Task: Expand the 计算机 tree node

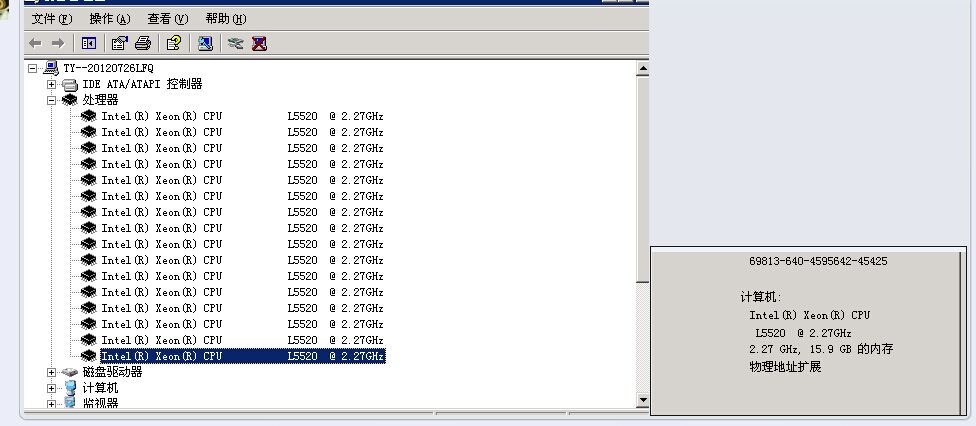Action: coord(51,388)
